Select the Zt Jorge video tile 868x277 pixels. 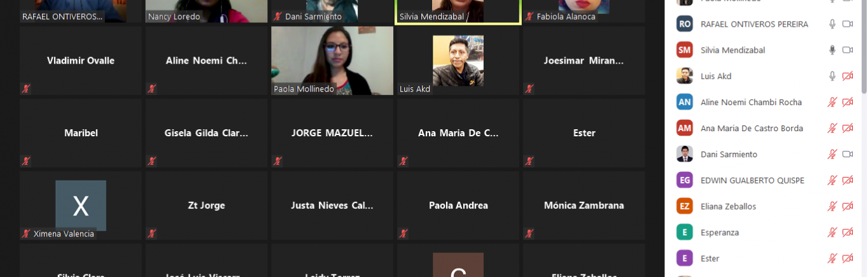pos(206,205)
